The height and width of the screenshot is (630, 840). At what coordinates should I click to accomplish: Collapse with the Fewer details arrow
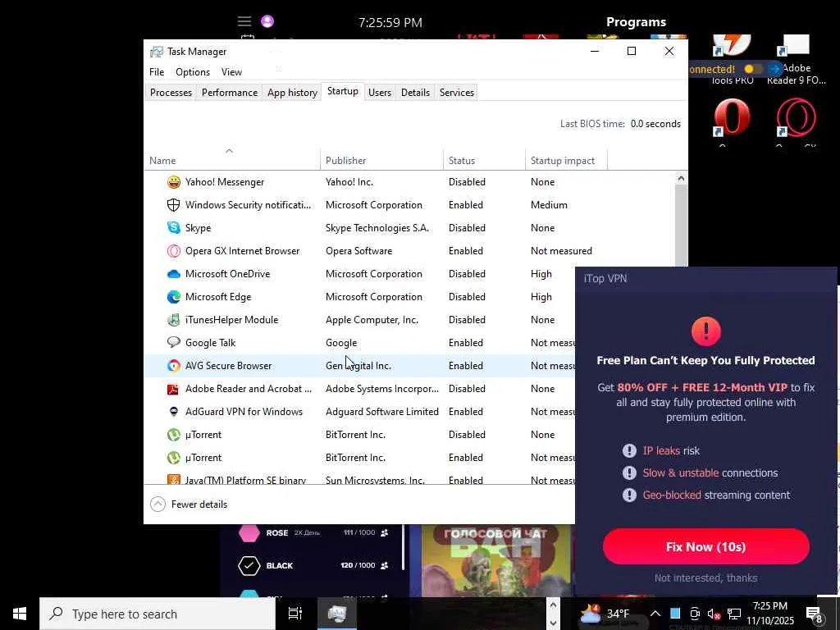pos(157,504)
